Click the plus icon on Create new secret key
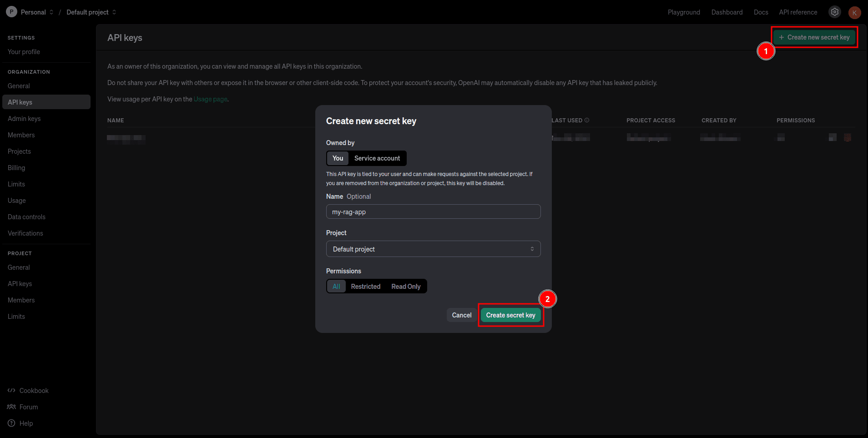Screen dimensions: 868x438 click(x=781, y=37)
